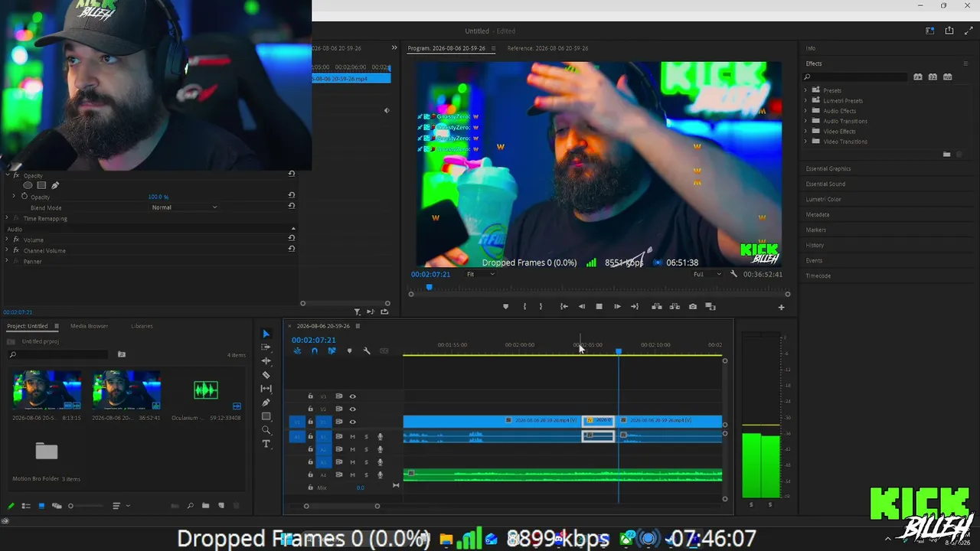Toggle the Opacity animation stopwatch
Viewport: 980px width, 551px height.
click(24, 197)
